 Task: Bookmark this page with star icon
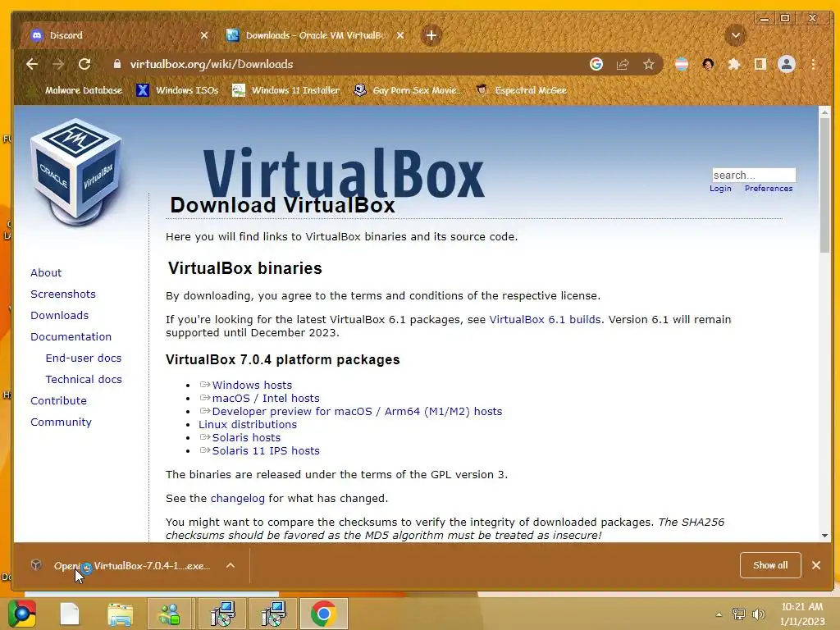point(649,64)
